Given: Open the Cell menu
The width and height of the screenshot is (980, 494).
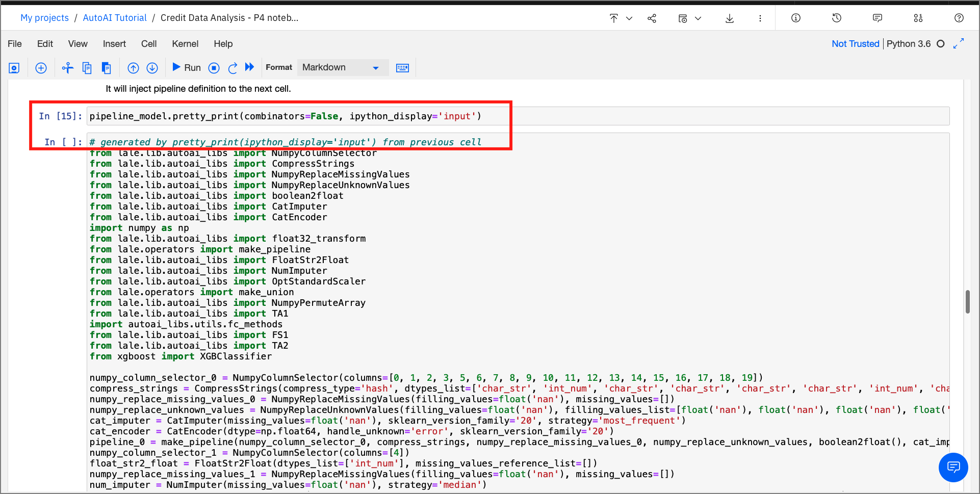Looking at the screenshot, I should [148, 44].
